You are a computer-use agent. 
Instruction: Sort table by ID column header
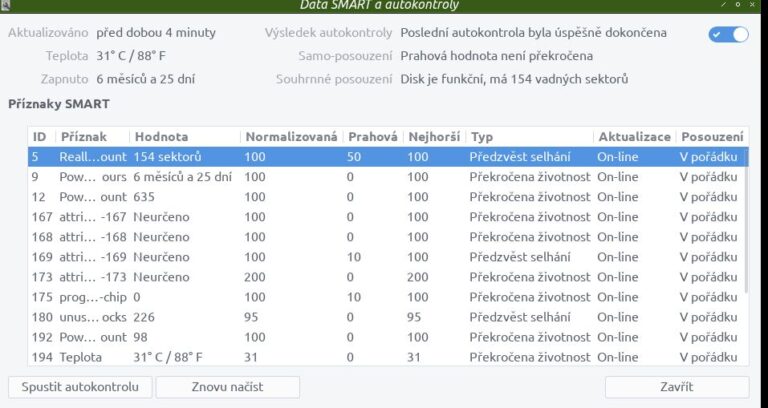(42, 137)
